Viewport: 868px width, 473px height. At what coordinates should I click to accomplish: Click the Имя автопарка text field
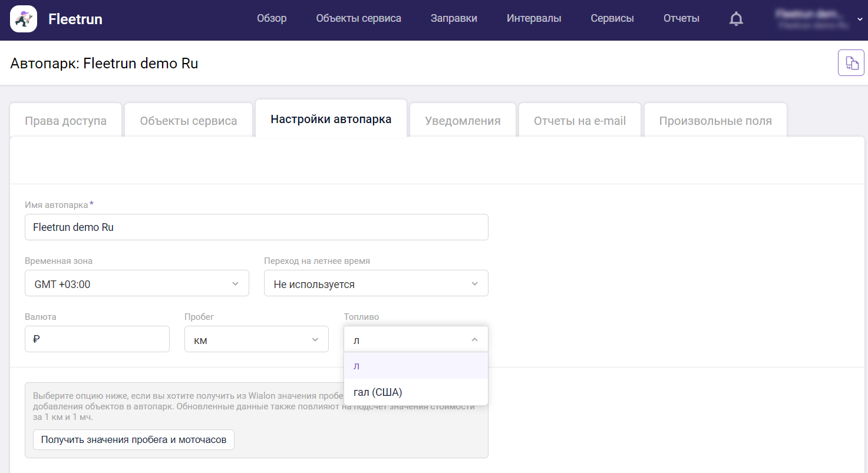coord(256,227)
